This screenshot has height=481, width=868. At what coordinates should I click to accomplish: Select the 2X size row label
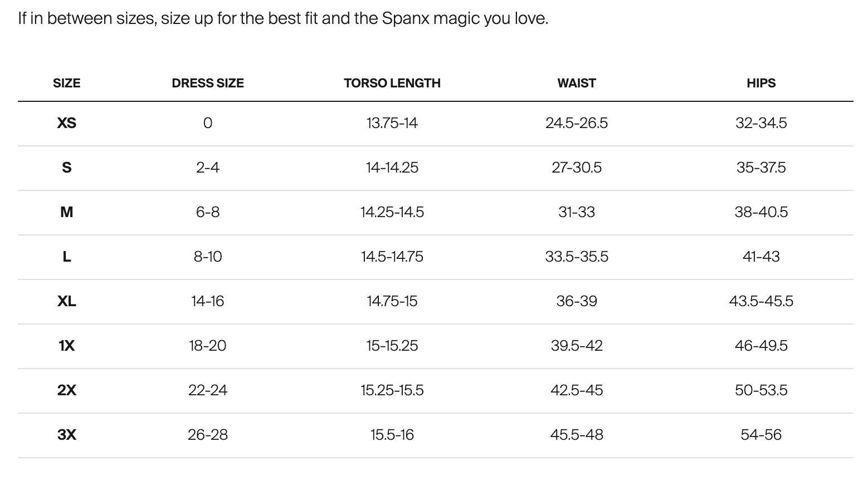point(66,390)
